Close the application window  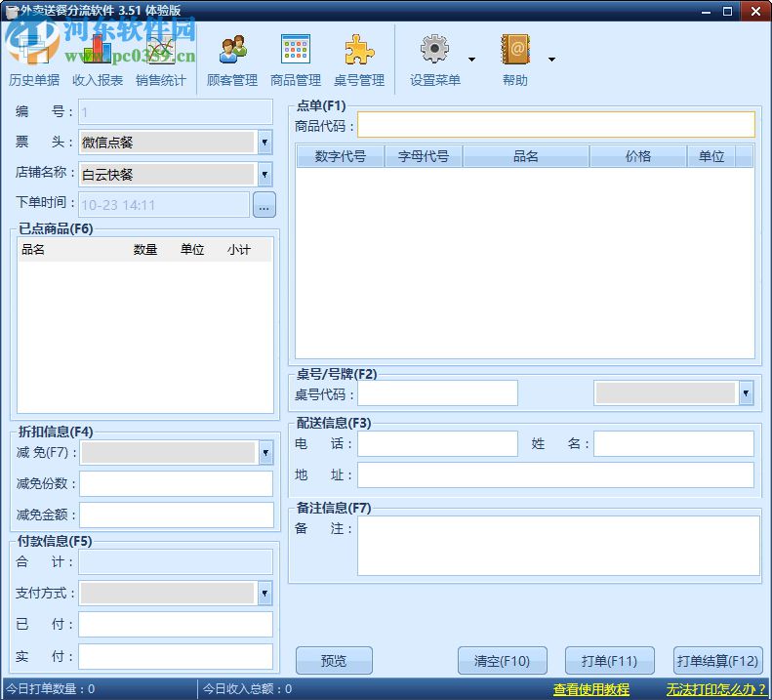pyautogui.click(x=755, y=11)
